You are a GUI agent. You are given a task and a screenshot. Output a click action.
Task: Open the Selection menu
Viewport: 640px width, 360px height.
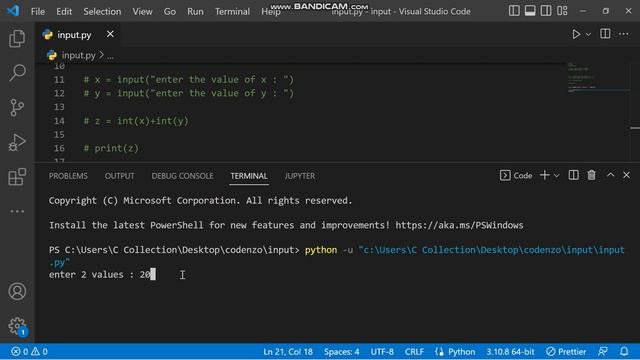102,11
